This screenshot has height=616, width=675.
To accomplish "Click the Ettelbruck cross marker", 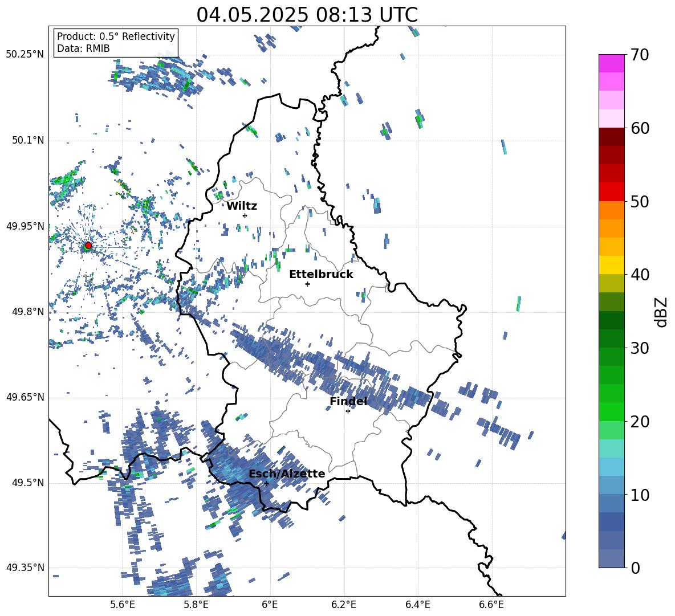I will pyautogui.click(x=307, y=284).
